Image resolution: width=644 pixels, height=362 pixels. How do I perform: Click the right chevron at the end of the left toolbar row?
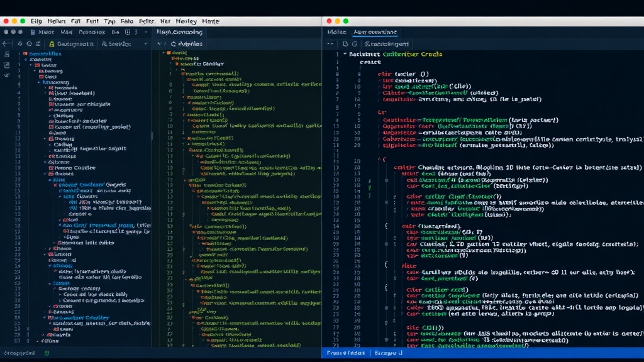pos(145,32)
